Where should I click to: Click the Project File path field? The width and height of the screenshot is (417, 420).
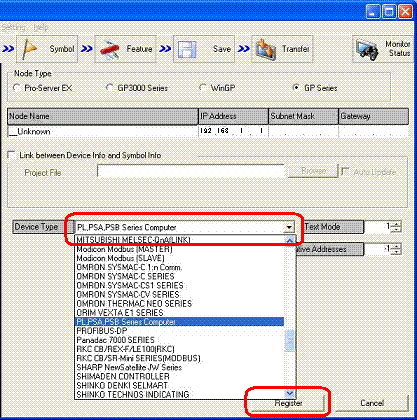pyautogui.click(x=191, y=171)
